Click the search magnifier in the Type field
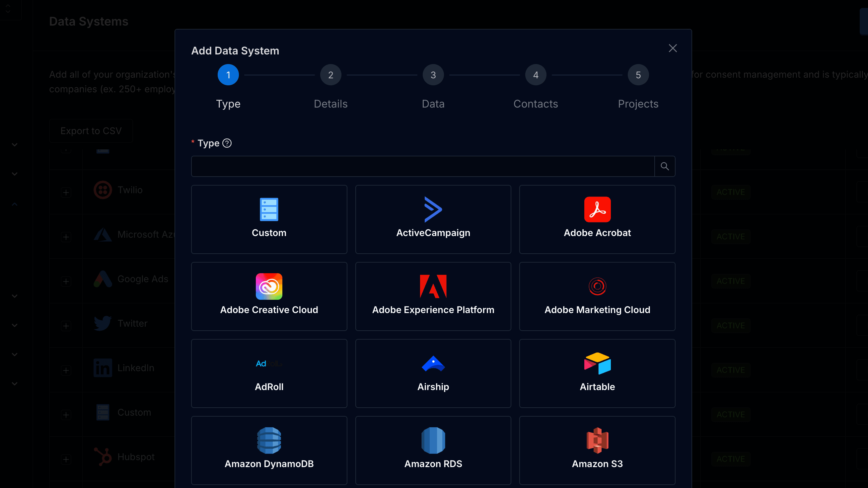Viewport: 868px width, 488px height. click(665, 166)
